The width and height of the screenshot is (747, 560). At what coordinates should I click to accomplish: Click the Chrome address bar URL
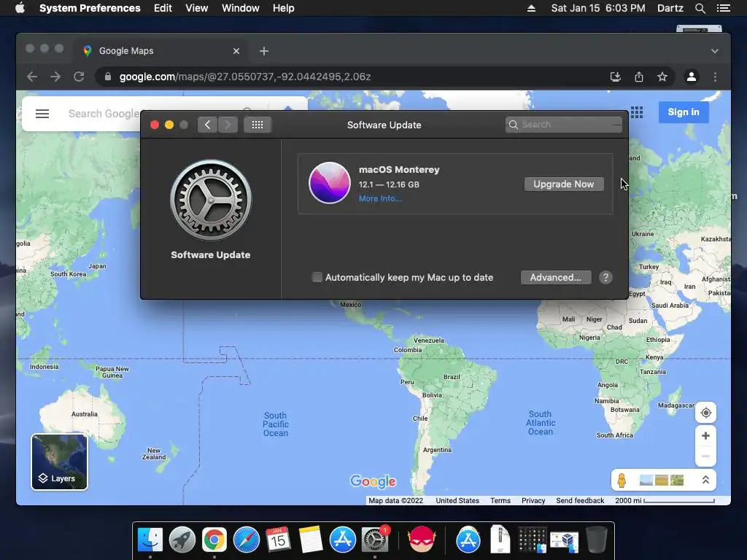click(x=245, y=77)
